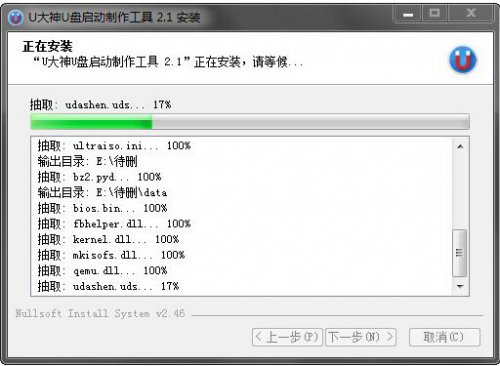Viewport: 500px width, 366px height.
Task: Select log line '输出目录: E:\待删\data'
Action: [x=102, y=193]
